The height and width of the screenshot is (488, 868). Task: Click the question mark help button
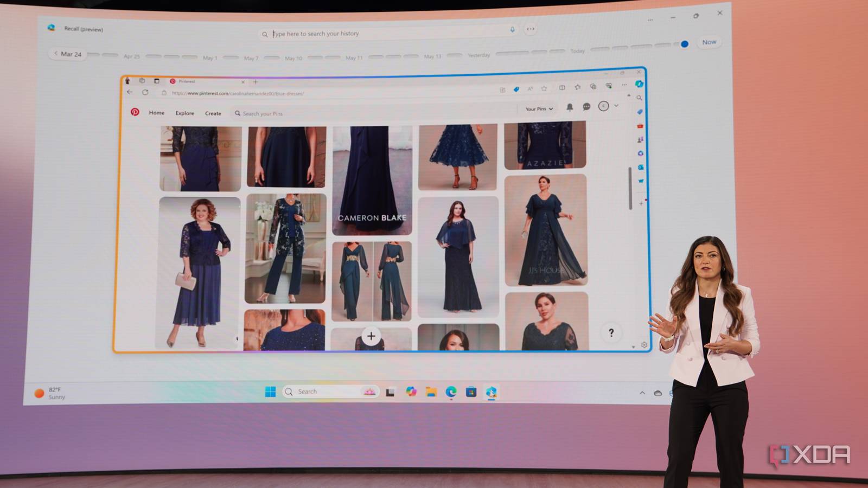[x=611, y=332]
